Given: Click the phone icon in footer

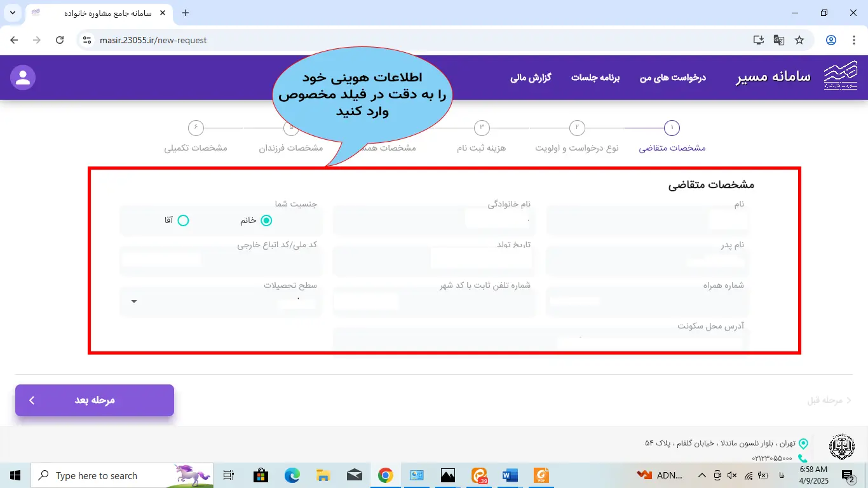Looking at the screenshot, I should [x=803, y=458].
